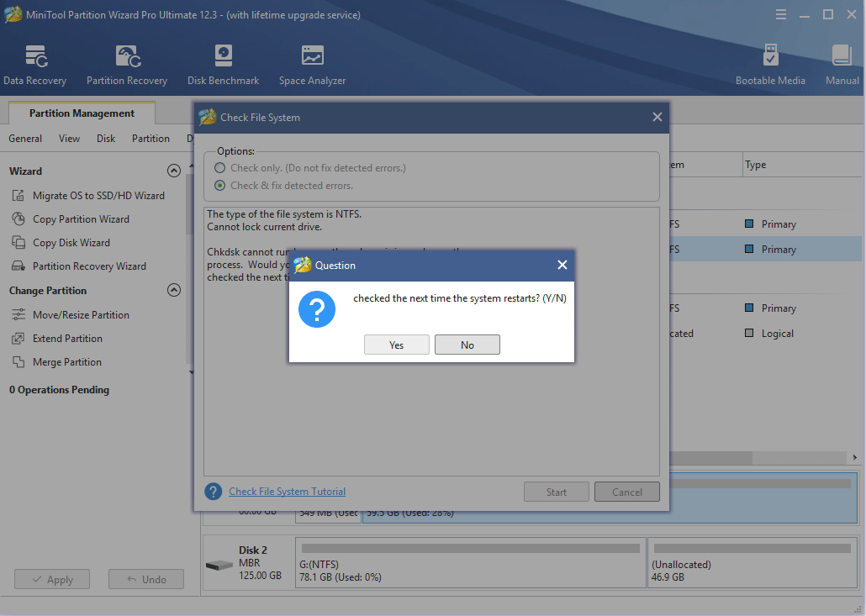
Task: Collapse the Change Partition section
Action: coord(174,290)
